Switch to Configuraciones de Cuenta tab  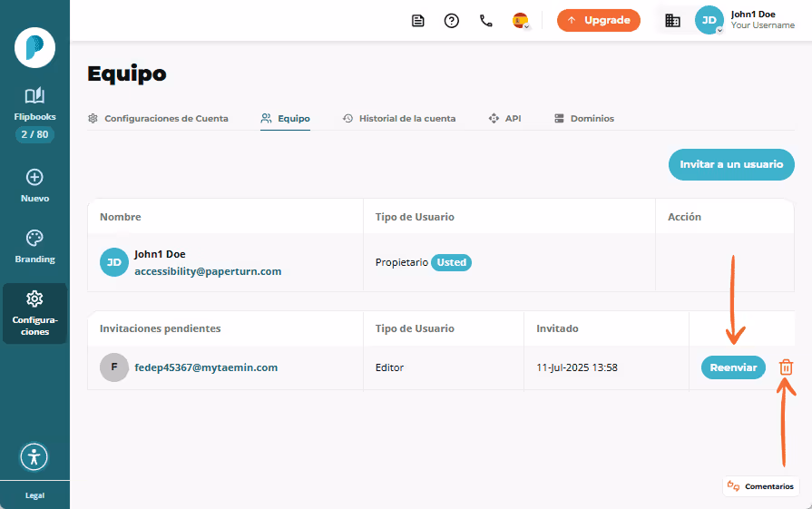point(158,119)
